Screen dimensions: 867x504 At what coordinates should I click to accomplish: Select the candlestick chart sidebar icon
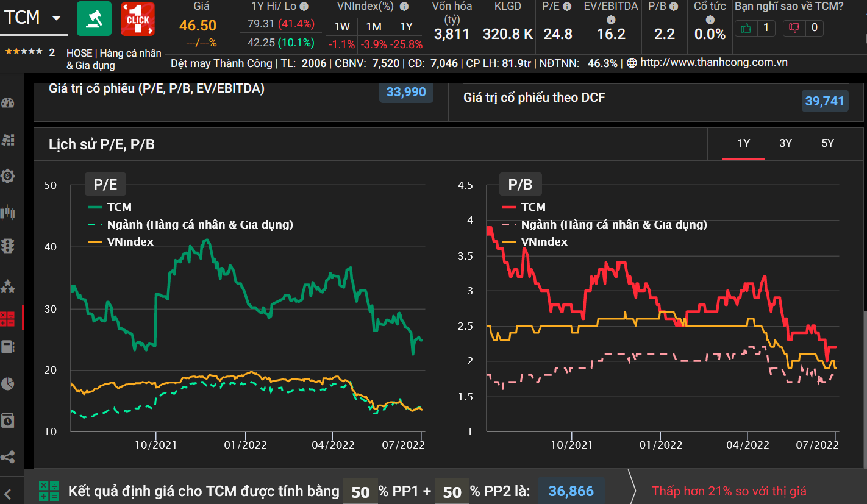tap(8, 213)
